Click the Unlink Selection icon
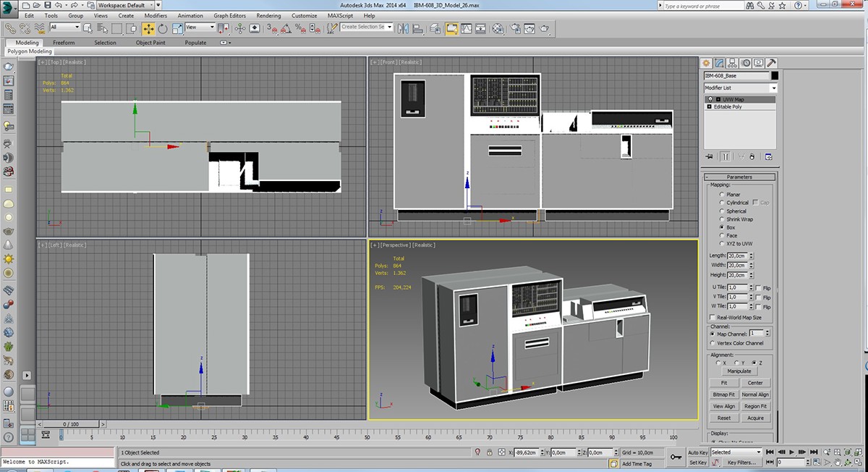Screen dimensions: 868x472 [x=25, y=28]
